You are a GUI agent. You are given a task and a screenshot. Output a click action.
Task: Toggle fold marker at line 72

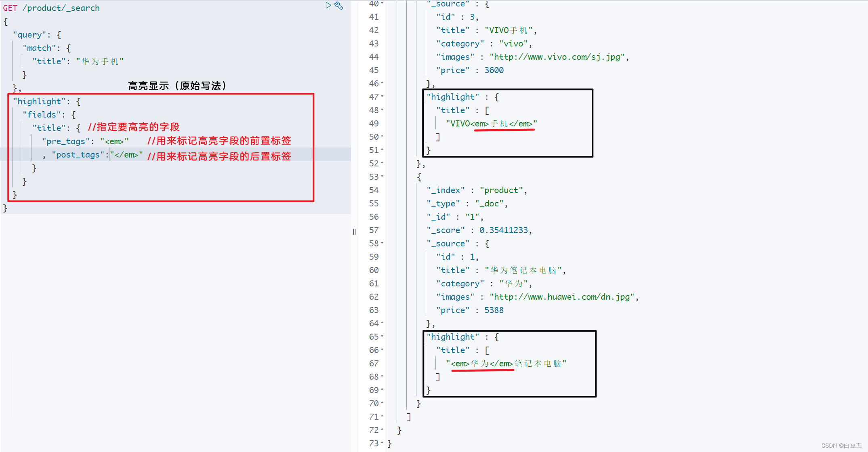[x=382, y=430]
